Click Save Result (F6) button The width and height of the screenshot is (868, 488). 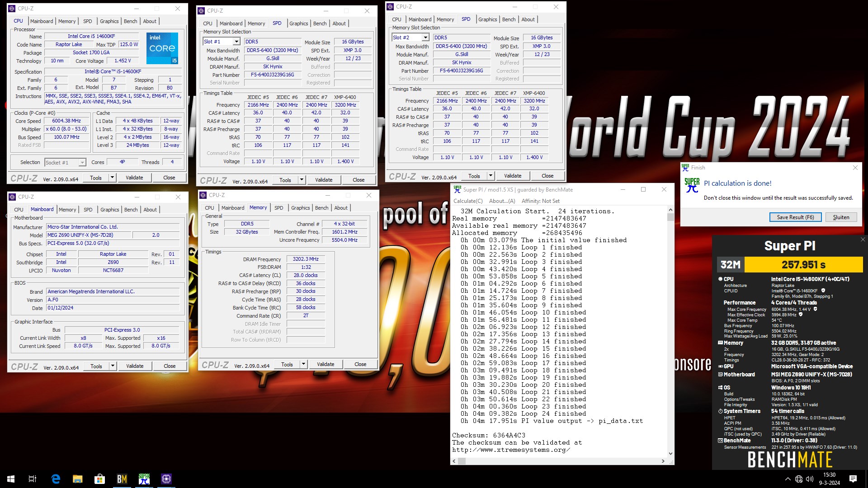(796, 217)
